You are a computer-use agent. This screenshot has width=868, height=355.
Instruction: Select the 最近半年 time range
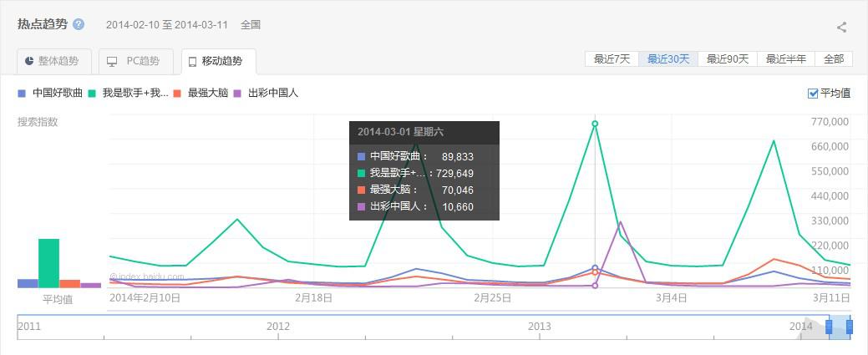pyautogui.click(x=786, y=58)
